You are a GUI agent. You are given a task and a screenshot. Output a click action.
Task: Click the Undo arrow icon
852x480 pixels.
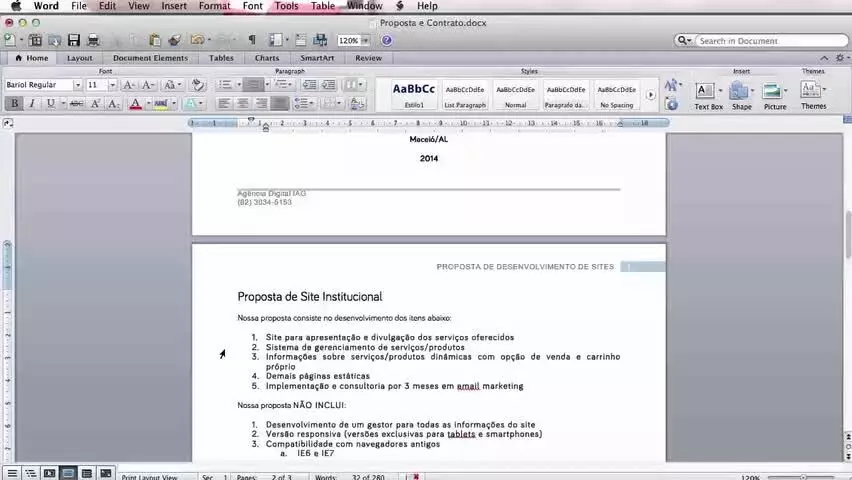click(197, 40)
